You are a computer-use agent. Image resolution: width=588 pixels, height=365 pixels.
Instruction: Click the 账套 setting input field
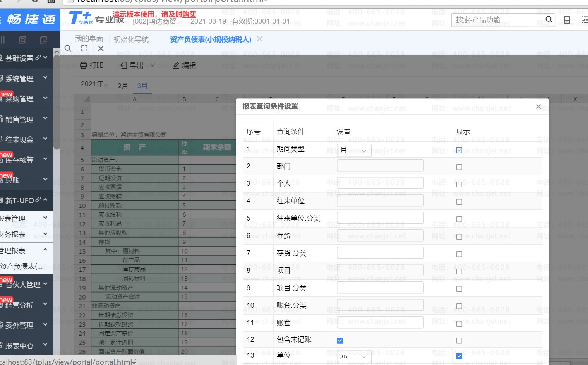click(x=380, y=322)
